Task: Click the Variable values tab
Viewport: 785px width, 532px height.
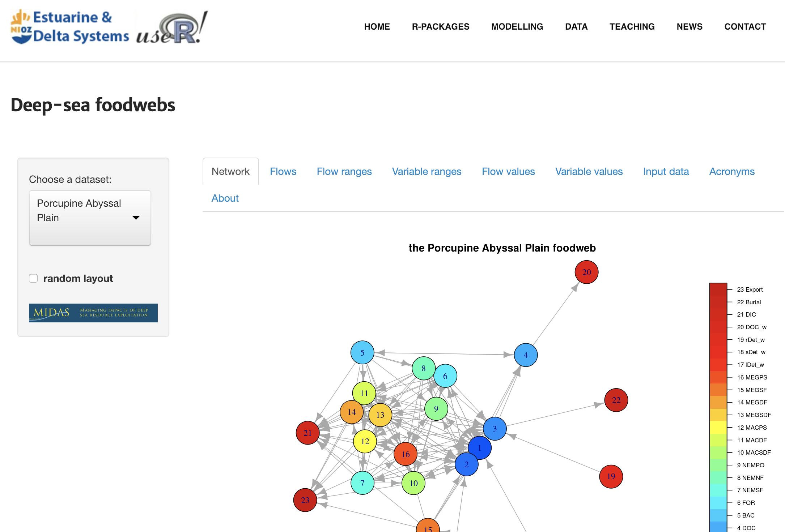Action: pyautogui.click(x=588, y=171)
